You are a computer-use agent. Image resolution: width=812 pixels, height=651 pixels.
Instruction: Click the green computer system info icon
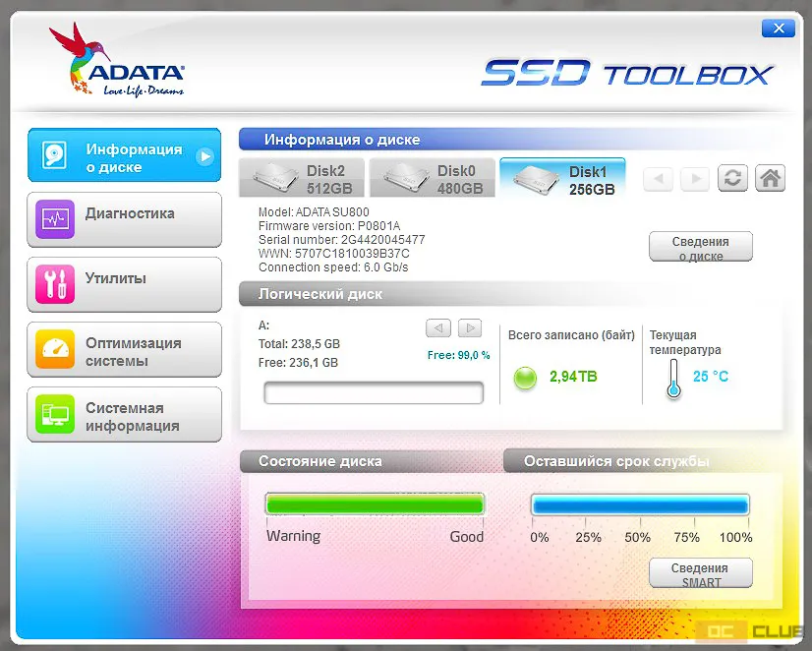coord(55,414)
